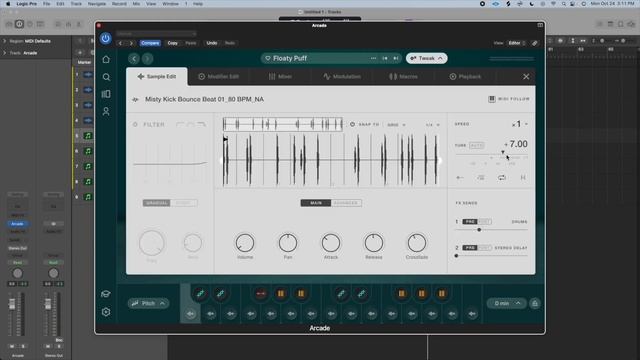The image size is (640, 360).
Task: Close the Tweak editor with X
Action: (526, 77)
